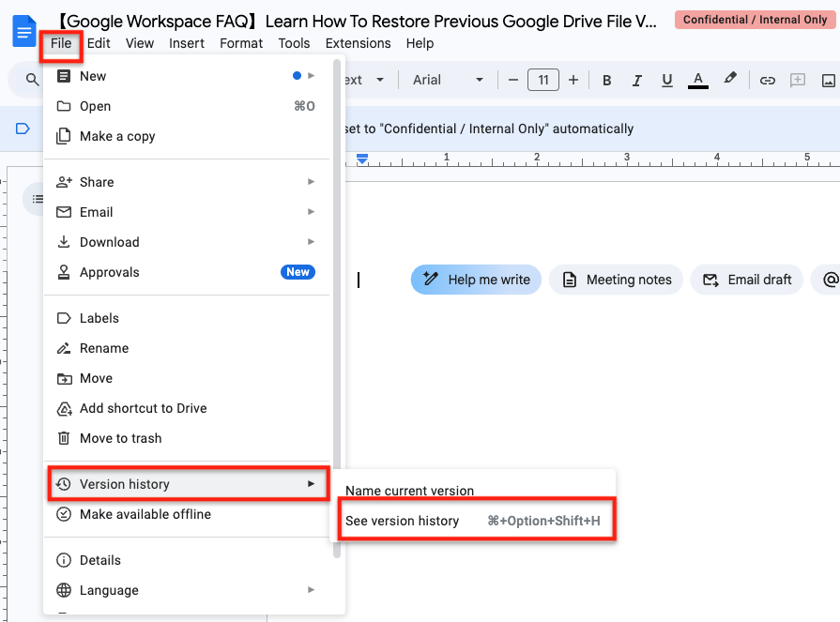
Task: Select Make a copy
Action: pos(187,136)
